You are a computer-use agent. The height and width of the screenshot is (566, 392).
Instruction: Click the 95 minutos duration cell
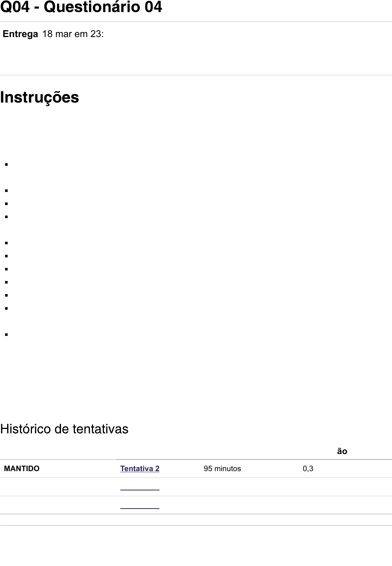222,469
